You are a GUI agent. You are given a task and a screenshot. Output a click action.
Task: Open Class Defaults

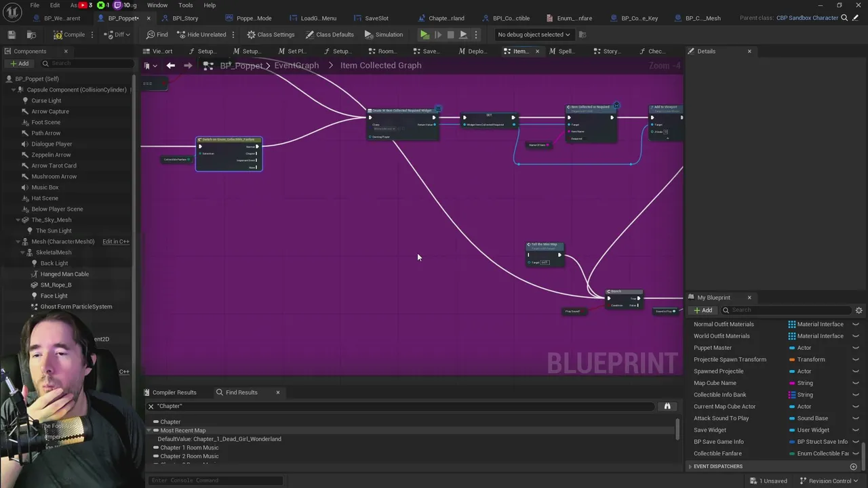point(329,35)
